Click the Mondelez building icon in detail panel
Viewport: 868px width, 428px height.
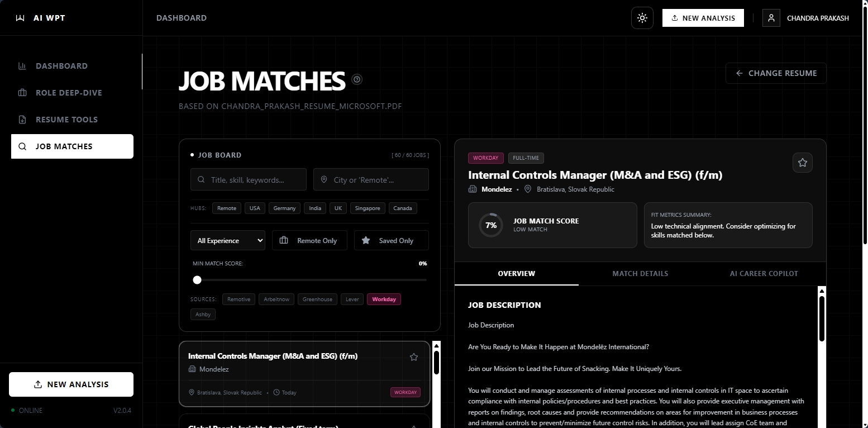pos(473,189)
